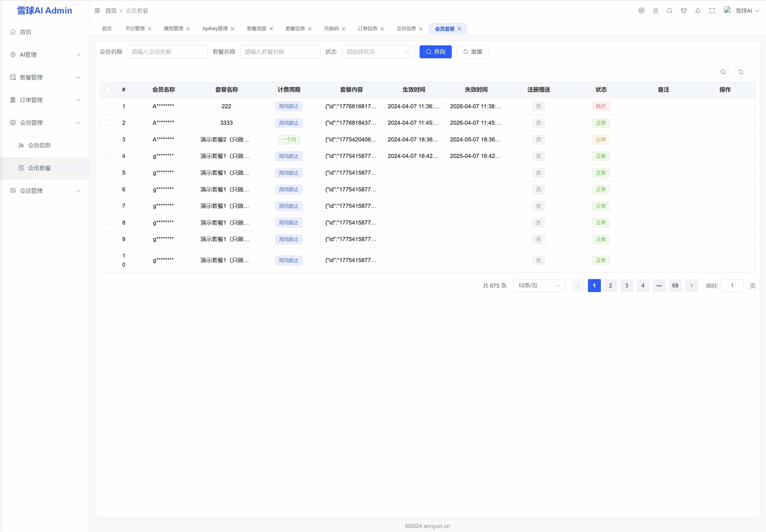The image size is (766, 532).
Task: Click the theme shirt icon
Action: [x=683, y=11]
